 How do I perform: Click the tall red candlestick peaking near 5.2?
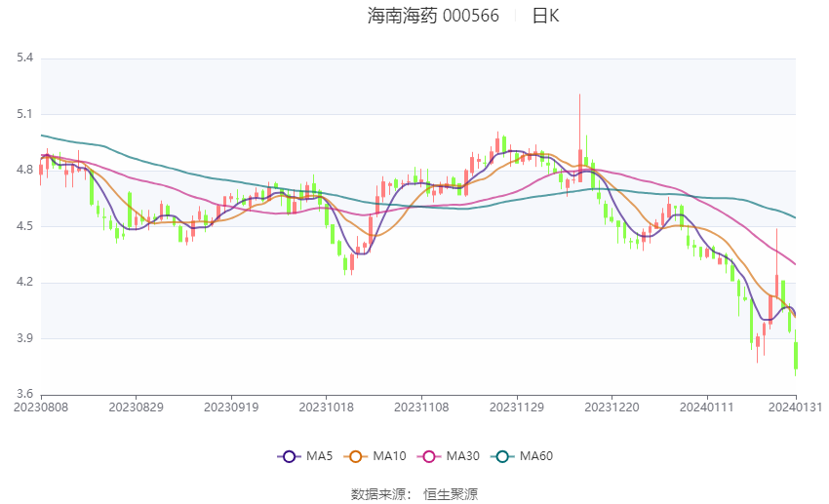click(x=580, y=166)
